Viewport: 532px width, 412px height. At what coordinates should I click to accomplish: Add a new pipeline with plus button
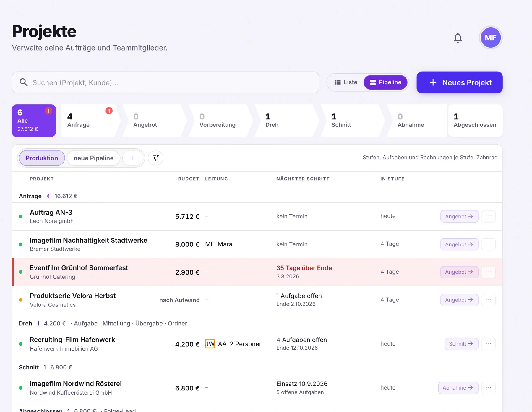point(133,158)
